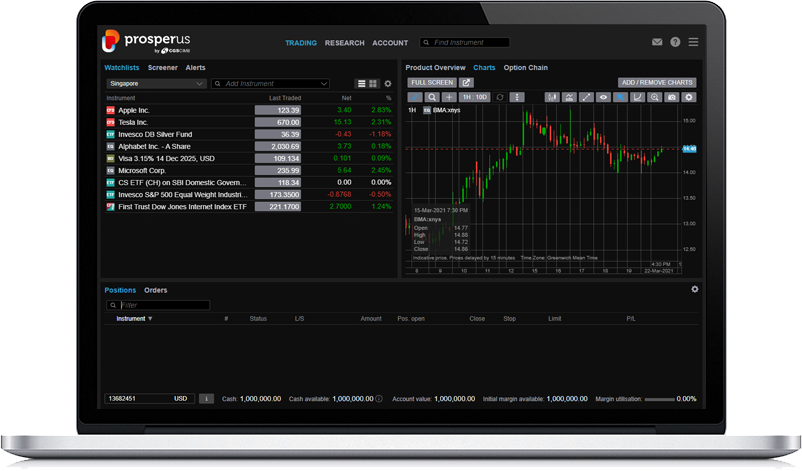Open watchlist settings gear icon
Screen dimensions: 802x471
point(388,84)
